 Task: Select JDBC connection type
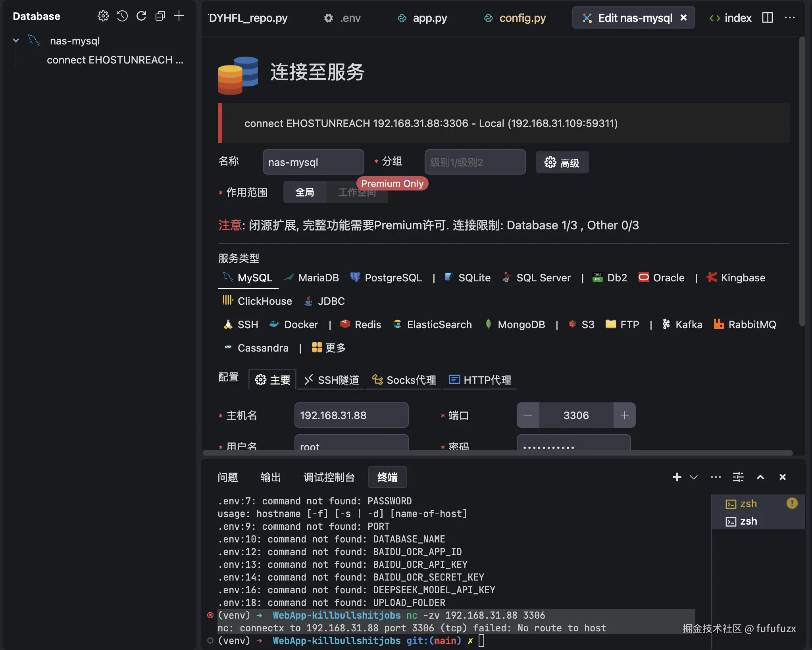click(x=324, y=301)
